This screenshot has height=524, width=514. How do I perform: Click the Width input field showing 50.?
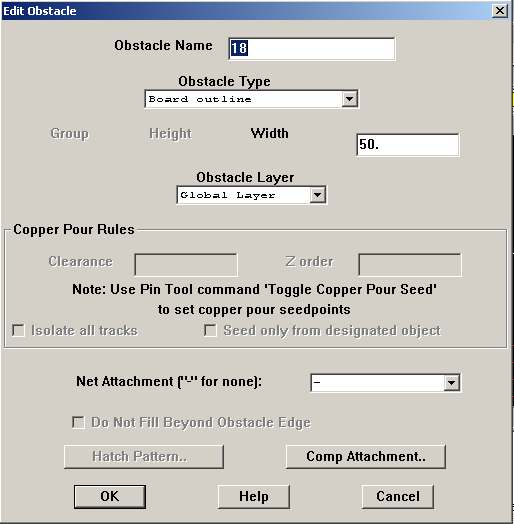pos(408,145)
